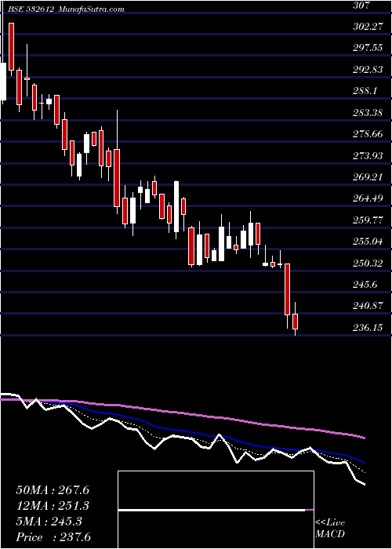The height and width of the screenshot is (549, 392).
Task: Click the 288.1 price axis label
Action: [x=365, y=91]
